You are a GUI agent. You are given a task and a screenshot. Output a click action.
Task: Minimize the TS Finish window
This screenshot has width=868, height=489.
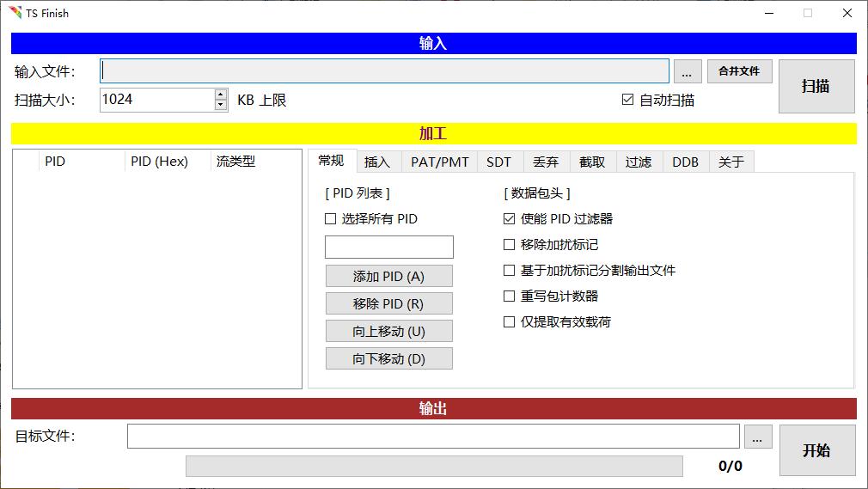[x=769, y=13]
